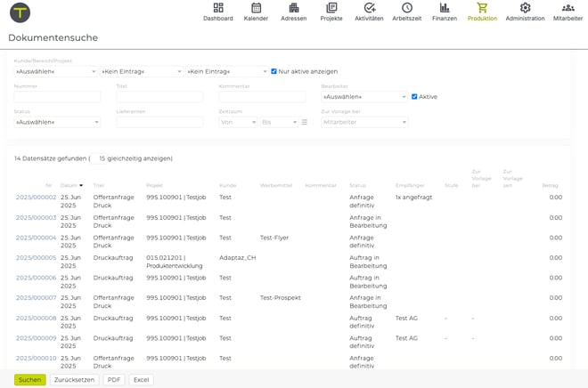Click the Zurücksetzen button
The image size is (588, 388).
pos(74,380)
